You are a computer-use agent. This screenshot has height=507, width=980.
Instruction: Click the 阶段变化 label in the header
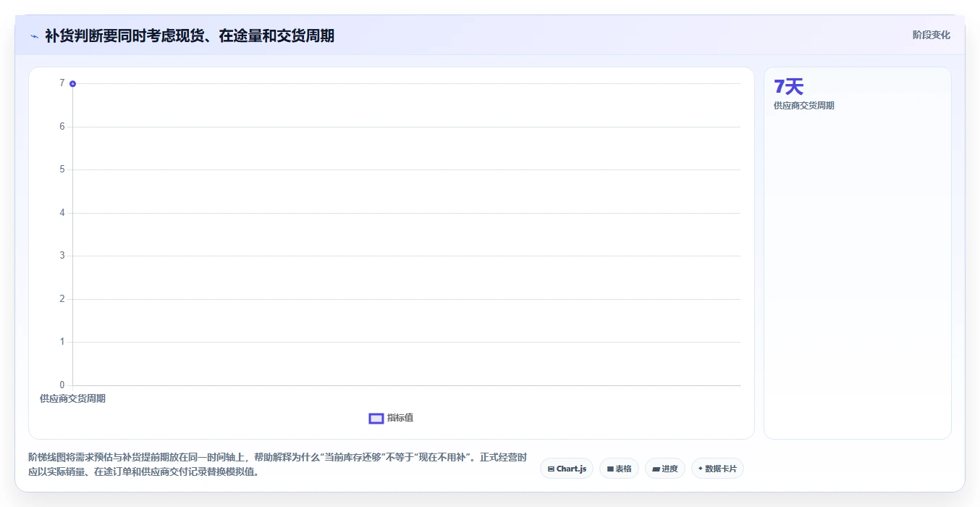[932, 35]
